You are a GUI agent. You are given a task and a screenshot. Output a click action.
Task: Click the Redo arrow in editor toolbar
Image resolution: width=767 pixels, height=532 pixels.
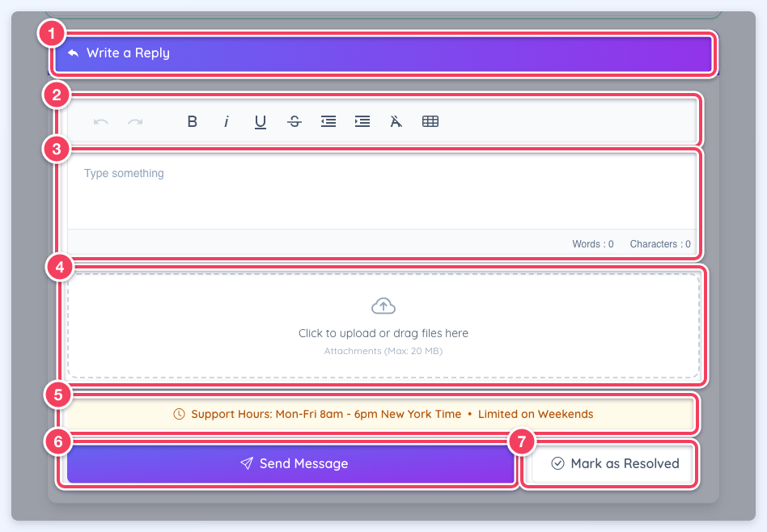(135, 121)
